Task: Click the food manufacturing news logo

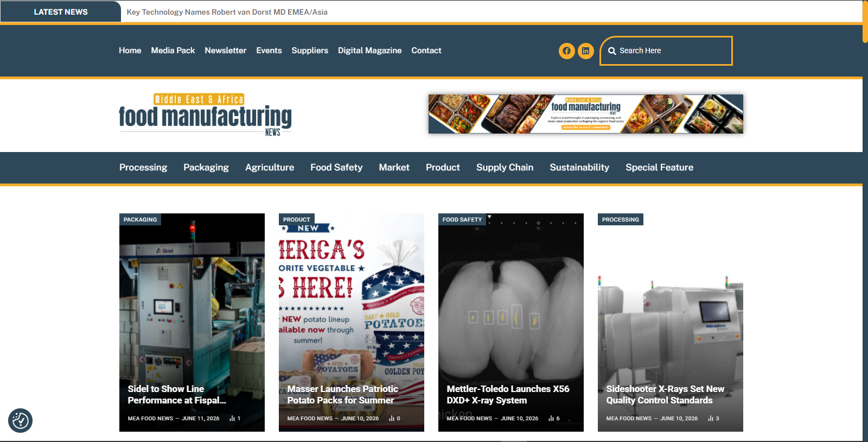Action: point(205,115)
